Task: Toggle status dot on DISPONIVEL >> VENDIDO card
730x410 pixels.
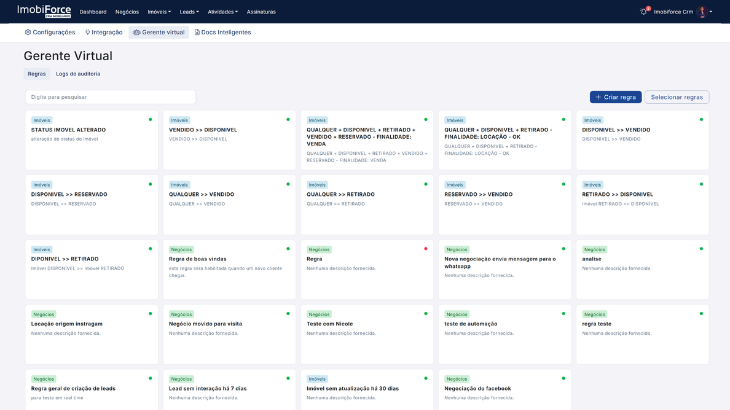Action: pyautogui.click(x=701, y=120)
